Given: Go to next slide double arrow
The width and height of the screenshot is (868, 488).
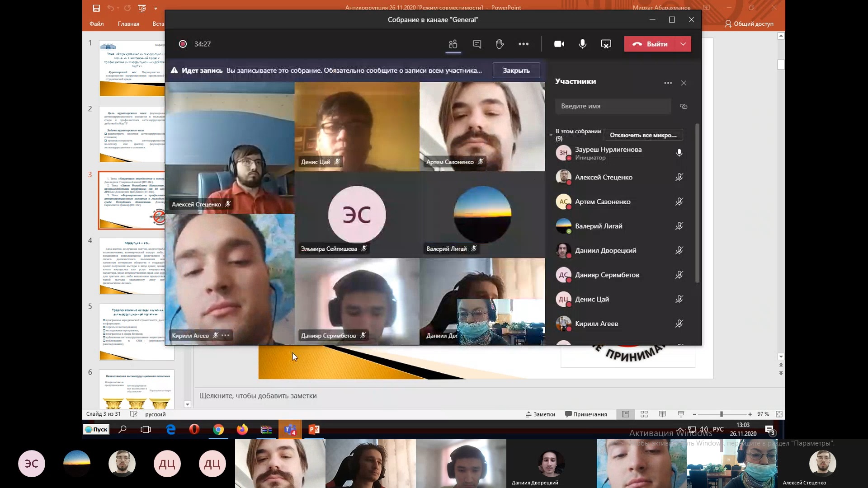Looking at the screenshot, I should pos(781,374).
